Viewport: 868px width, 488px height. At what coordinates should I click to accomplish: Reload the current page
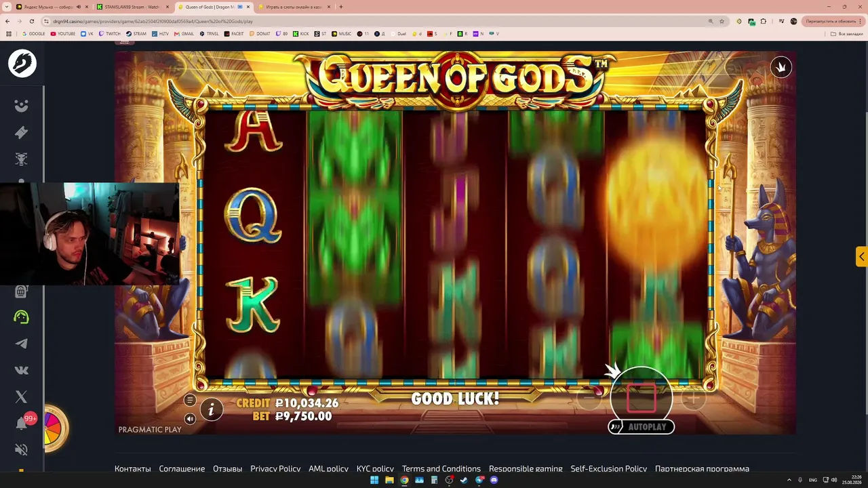click(31, 21)
